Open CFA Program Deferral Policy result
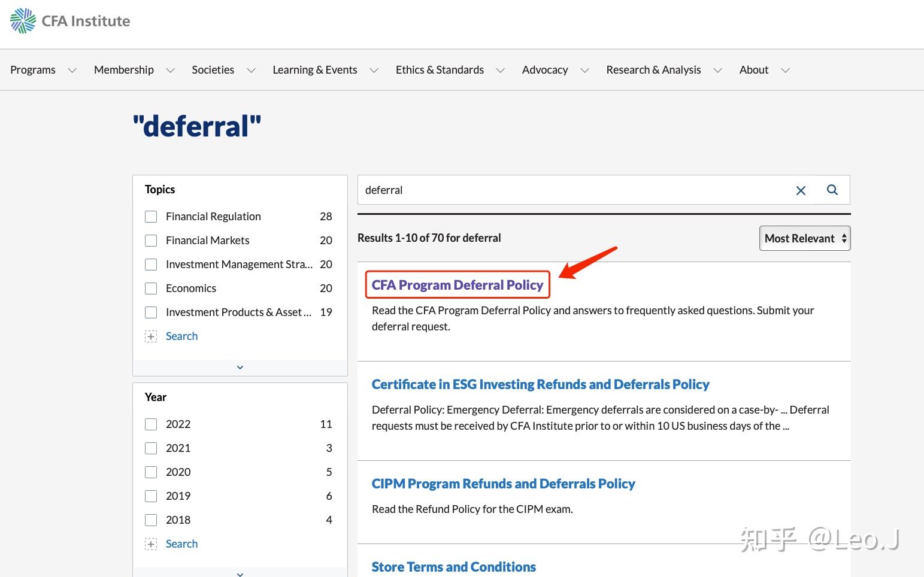This screenshot has width=924, height=577. coord(458,285)
